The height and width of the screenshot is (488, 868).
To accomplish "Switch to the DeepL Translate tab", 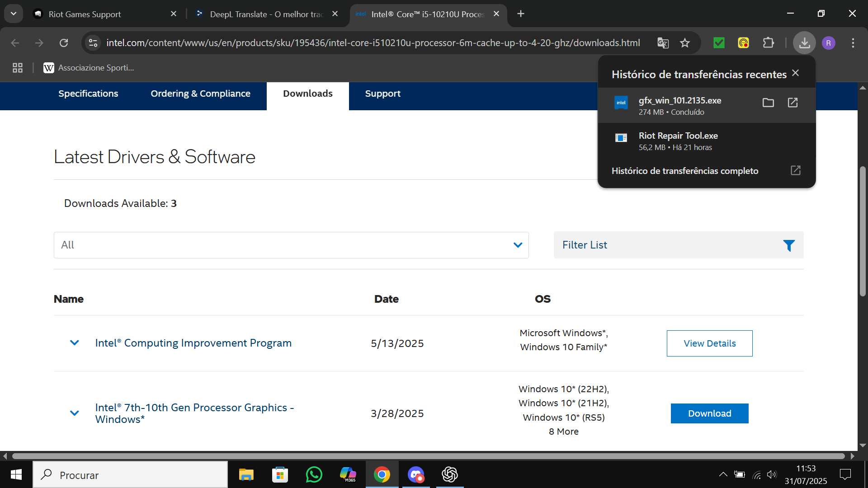I will coord(267,14).
